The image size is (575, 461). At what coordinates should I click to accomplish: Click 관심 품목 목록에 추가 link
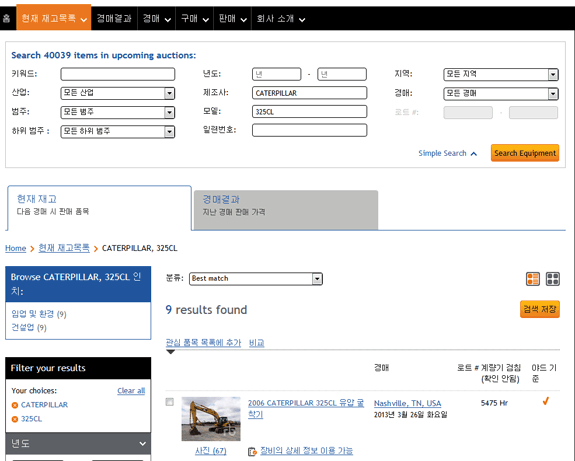(203, 343)
